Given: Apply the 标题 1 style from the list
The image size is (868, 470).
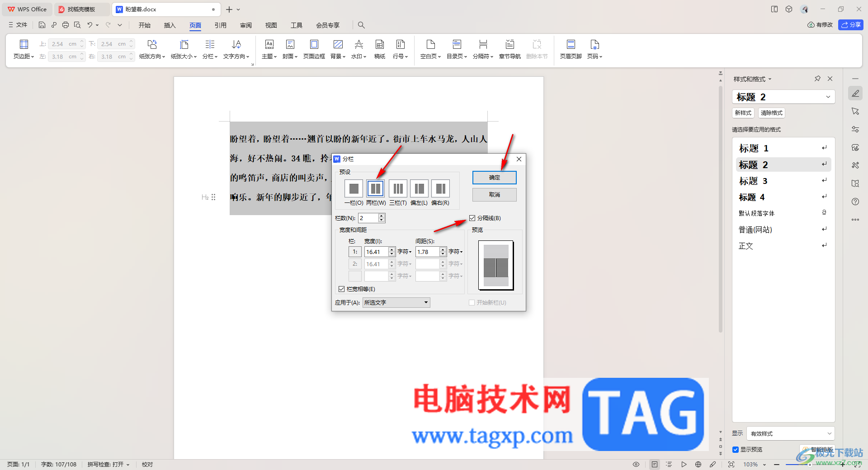Looking at the screenshot, I should (x=783, y=148).
